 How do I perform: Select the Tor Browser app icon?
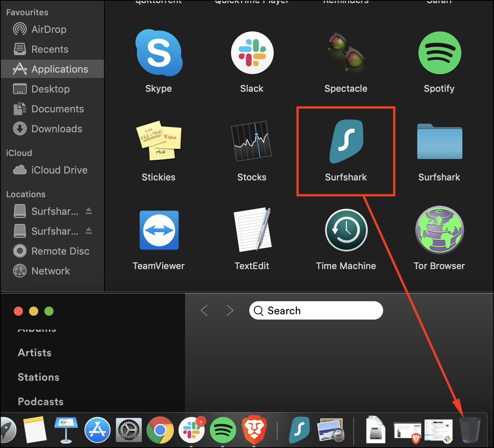pos(440,230)
